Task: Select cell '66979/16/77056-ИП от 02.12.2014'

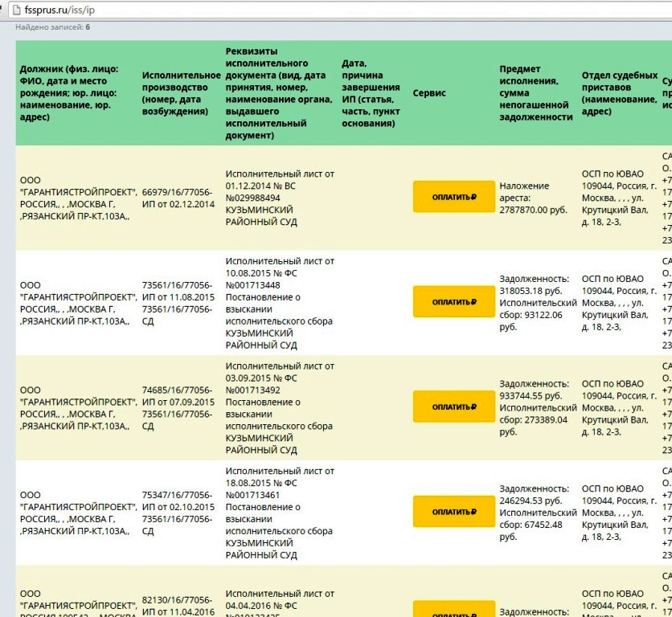Action: click(x=178, y=198)
